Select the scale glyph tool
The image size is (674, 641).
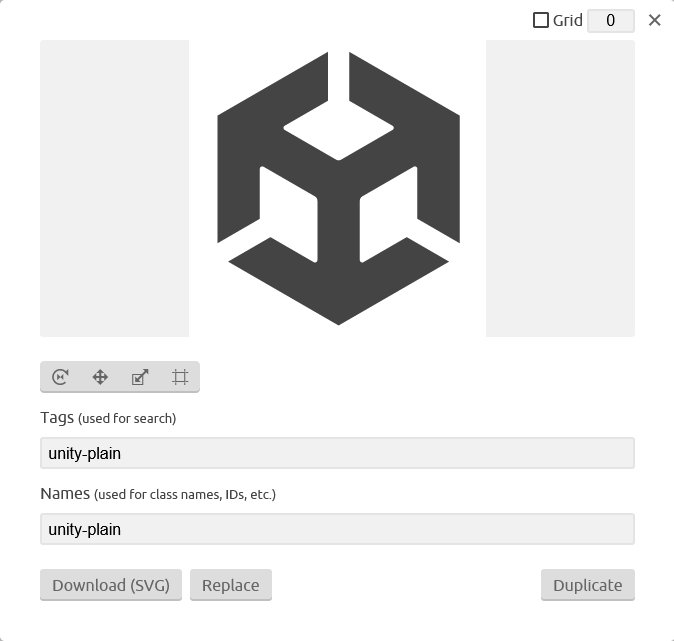click(140, 377)
